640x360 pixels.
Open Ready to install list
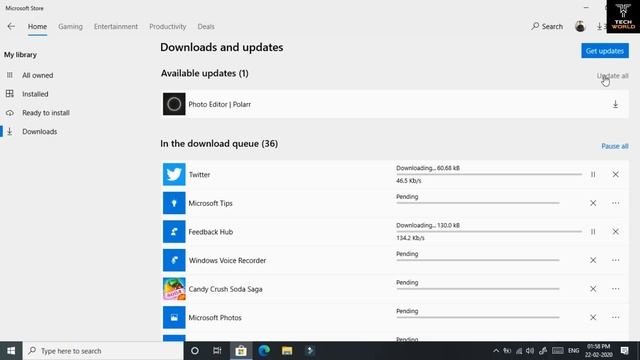coord(46,113)
